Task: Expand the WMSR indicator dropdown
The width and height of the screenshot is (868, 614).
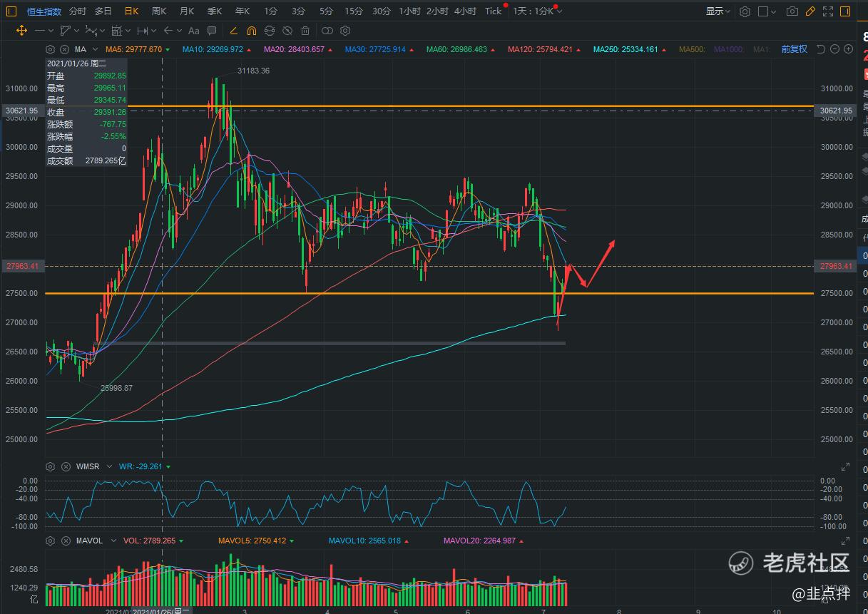Action: 109,466
